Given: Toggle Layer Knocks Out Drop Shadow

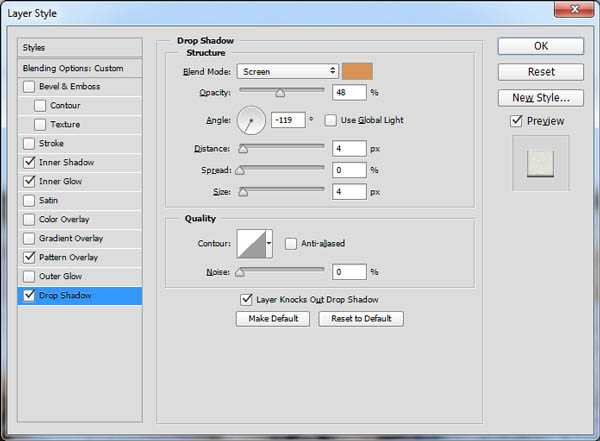Looking at the screenshot, I should point(247,299).
